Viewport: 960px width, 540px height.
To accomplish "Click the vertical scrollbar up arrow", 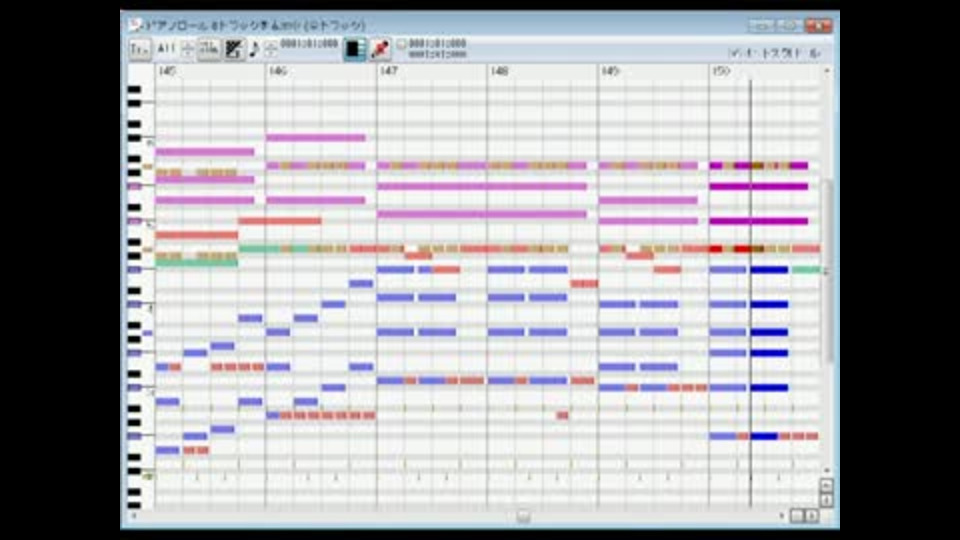I will (827, 72).
